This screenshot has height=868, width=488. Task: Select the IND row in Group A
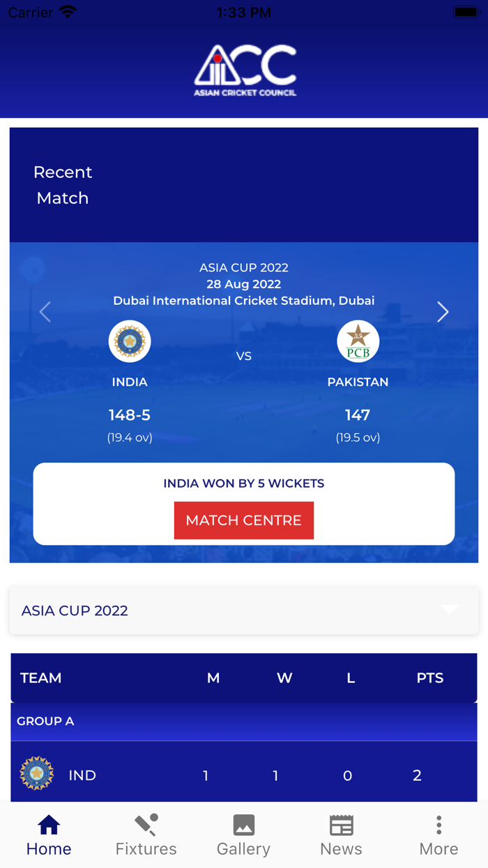(244, 775)
